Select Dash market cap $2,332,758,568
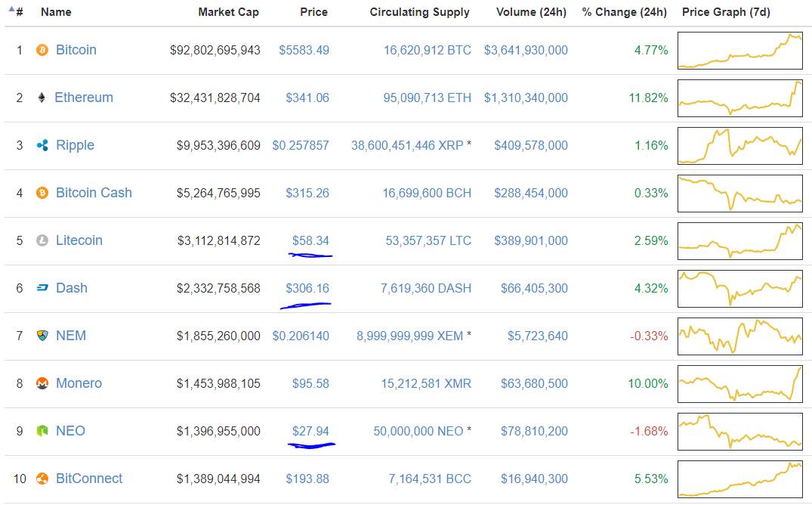This screenshot has width=812, height=505. (218, 288)
